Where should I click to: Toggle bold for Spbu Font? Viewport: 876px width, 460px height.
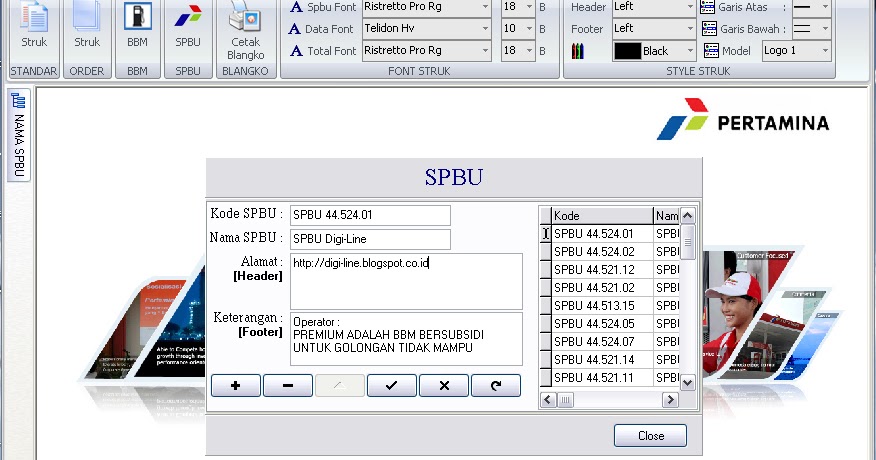coord(542,7)
